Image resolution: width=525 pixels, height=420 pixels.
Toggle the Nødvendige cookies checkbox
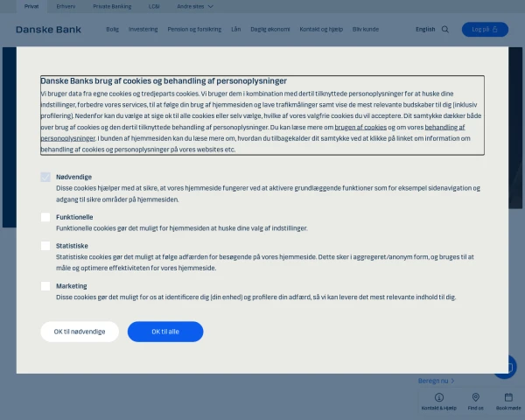(x=45, y=177)
